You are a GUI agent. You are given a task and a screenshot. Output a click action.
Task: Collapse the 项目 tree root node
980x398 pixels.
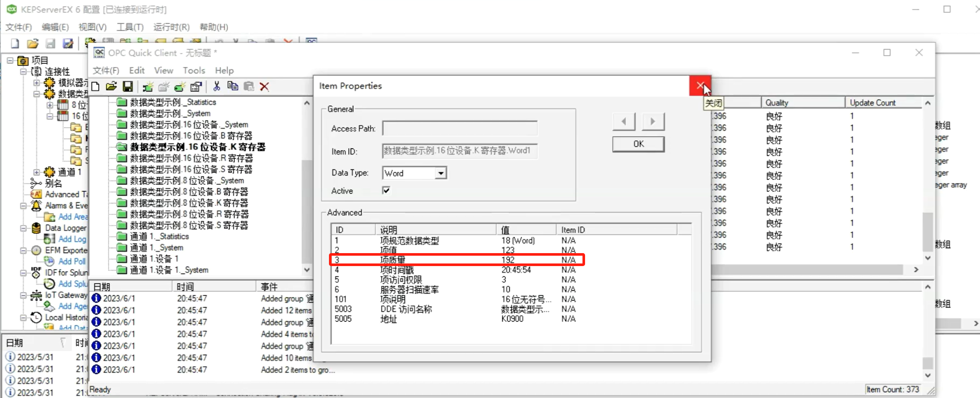click(10, 60)
